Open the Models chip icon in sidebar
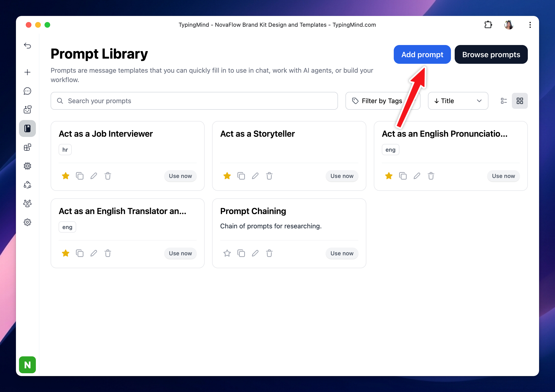Screen dimensions: 555x392 click(28, 166)
